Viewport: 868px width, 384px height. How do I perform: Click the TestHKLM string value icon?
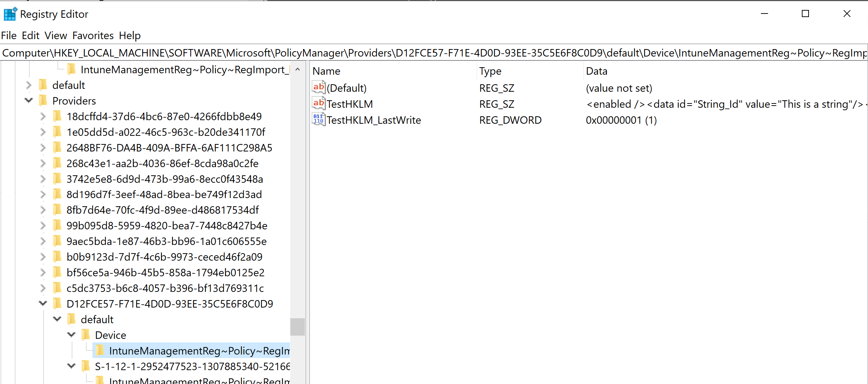coord(318,104)
